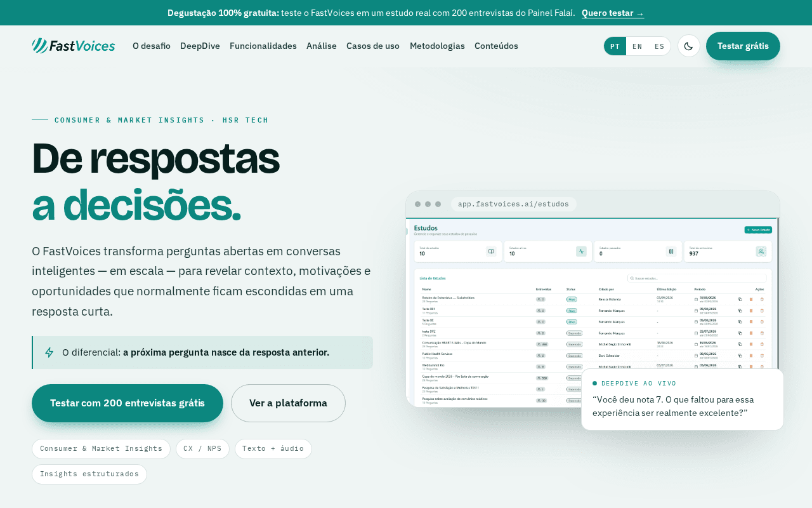Select the Insights estruturados tag
812x508 pixels.
point(89,474)
